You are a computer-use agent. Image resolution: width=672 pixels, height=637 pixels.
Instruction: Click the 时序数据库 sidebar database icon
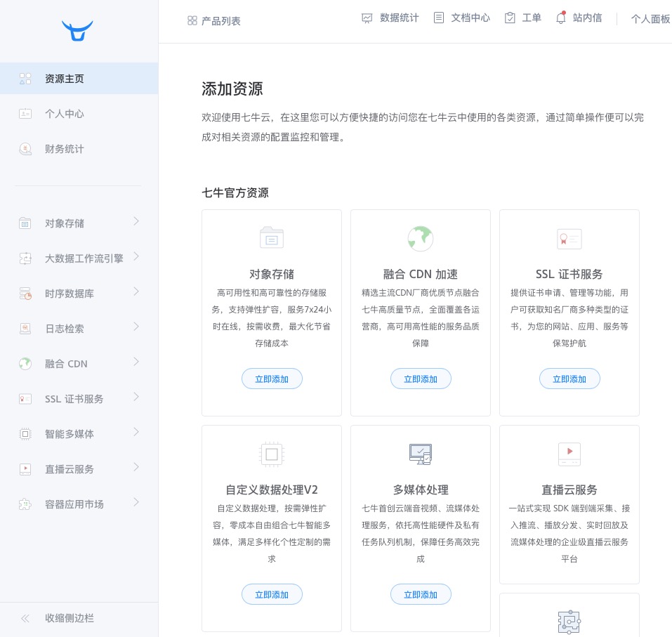(25, 293)
